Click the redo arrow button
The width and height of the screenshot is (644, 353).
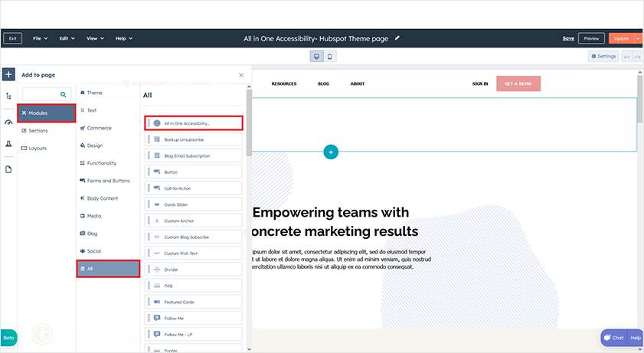tap(637, 57)
